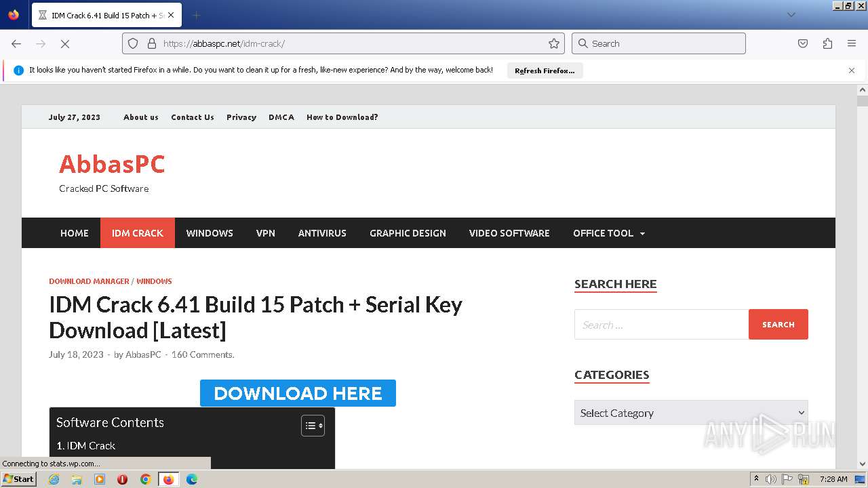Open Opera browser from taskbar

coord(123,479)
